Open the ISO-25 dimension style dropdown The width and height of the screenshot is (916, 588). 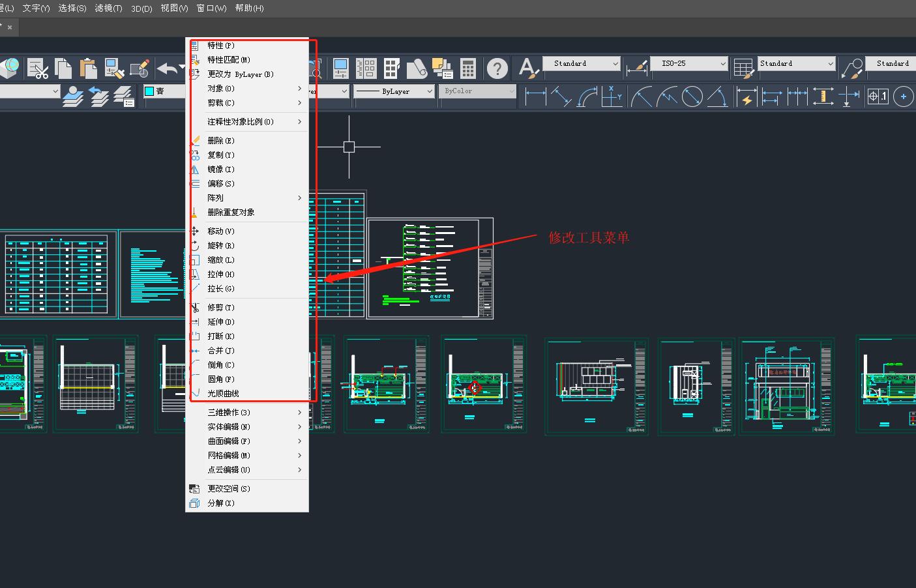tap(690, 63)
